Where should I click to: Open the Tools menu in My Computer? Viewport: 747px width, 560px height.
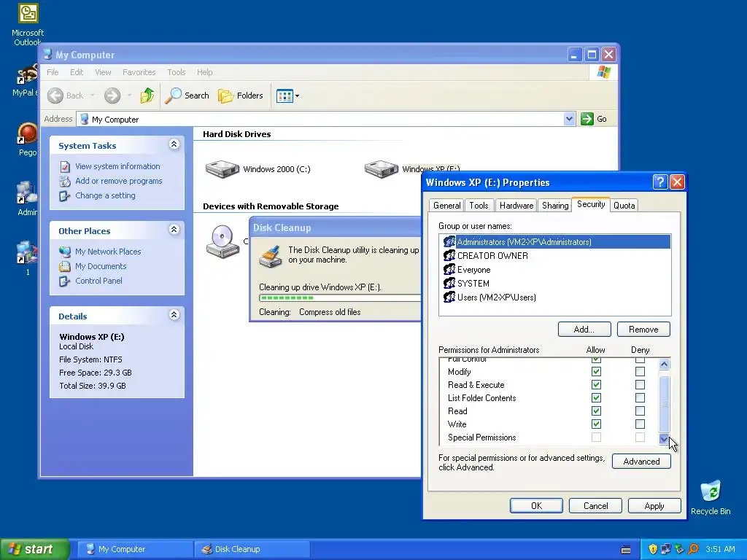[177, 72]
